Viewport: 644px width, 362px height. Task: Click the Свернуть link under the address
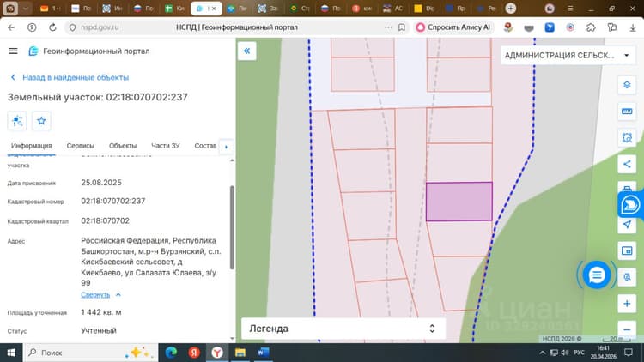[95, 295]
